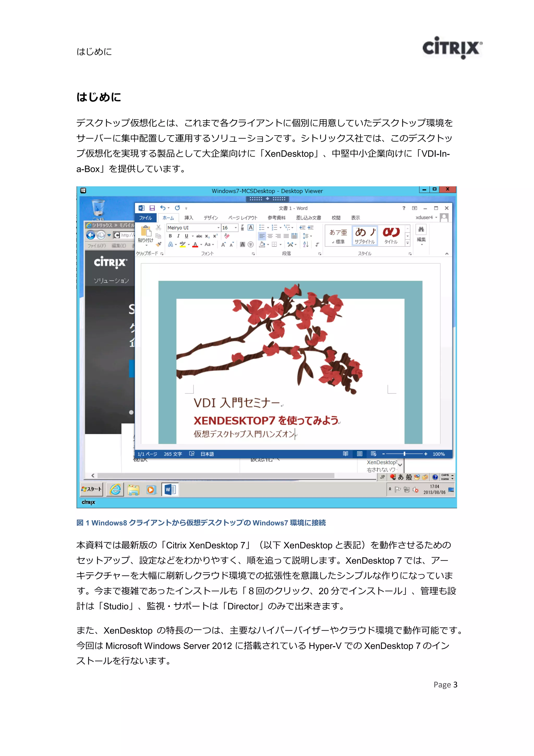The width and height of the screenshot is (534, 756).
Task: Toggle Bold formatting
Action: click(x=170, y=236)
